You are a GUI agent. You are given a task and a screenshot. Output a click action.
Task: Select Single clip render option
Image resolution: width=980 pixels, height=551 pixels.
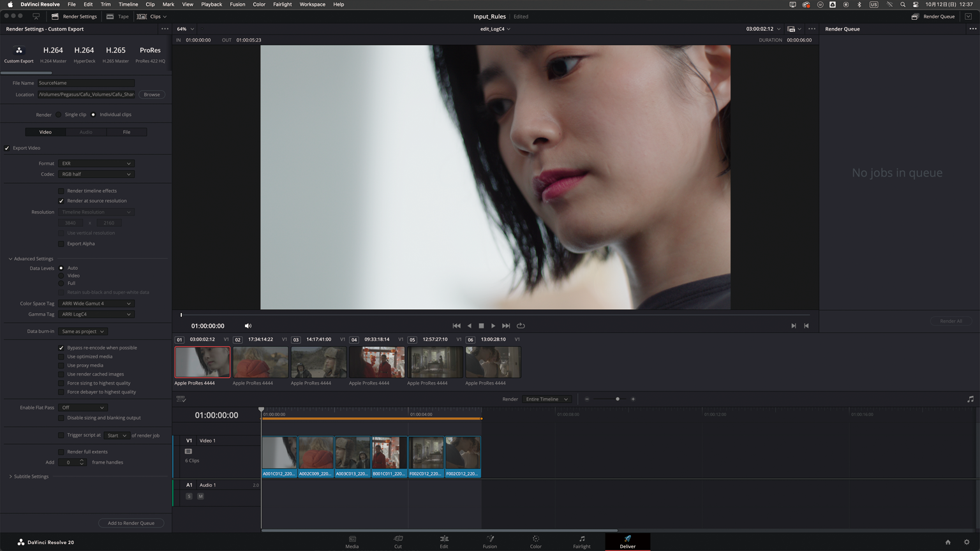pyautogui.click(x=59, y=115)
